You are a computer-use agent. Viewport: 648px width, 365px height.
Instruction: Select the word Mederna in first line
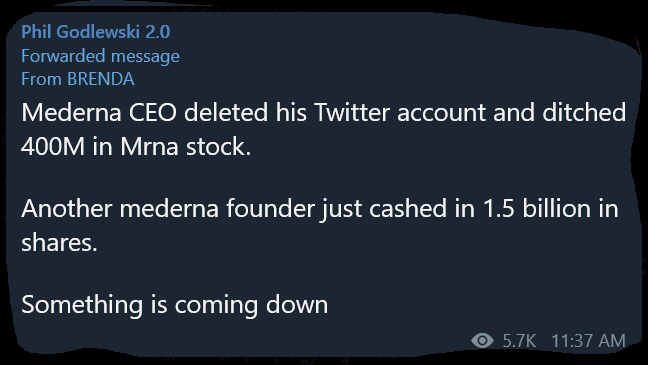[x=71, y=112]
